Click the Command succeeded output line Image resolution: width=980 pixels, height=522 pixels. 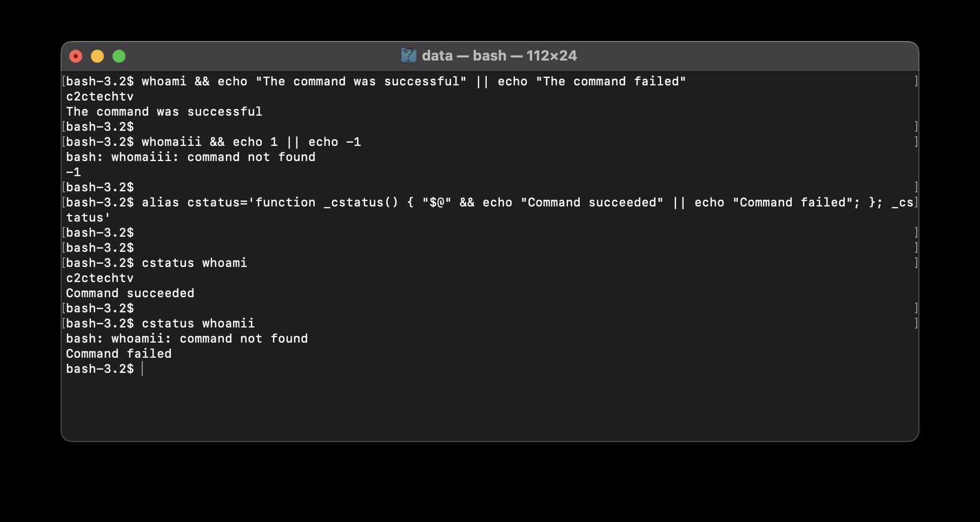click(x=130, y=293)
